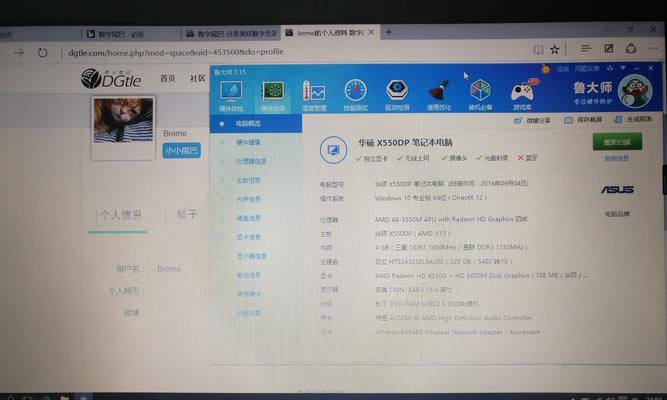Switch to first Edge tab 数字尾巴
This screenshot has width=667, height=400.
click(x=131, y=34)
